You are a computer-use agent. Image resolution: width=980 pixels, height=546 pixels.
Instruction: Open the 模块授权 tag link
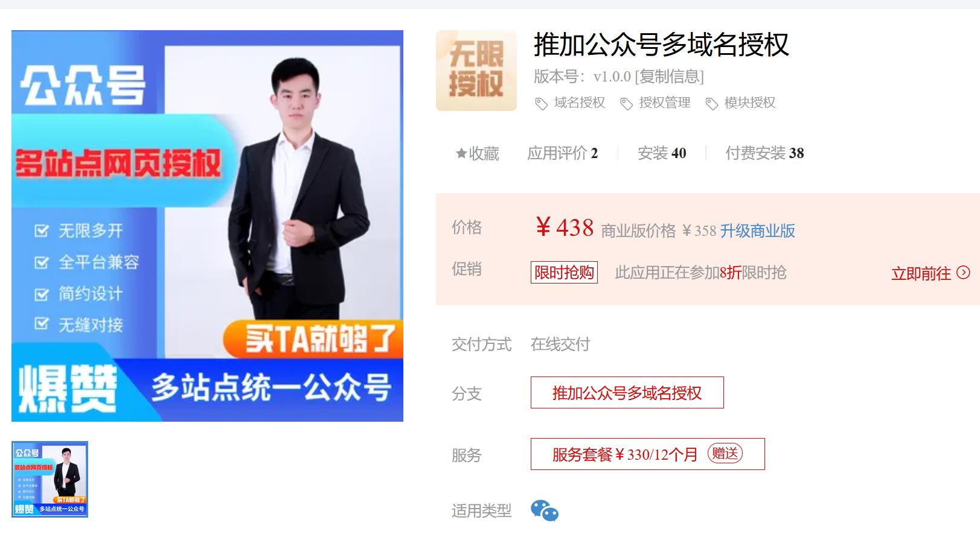pos(750,103)
